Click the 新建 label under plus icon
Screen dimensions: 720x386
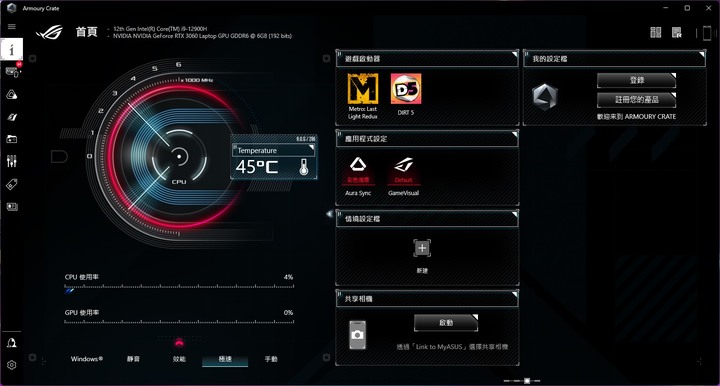[x=422, y=271]
